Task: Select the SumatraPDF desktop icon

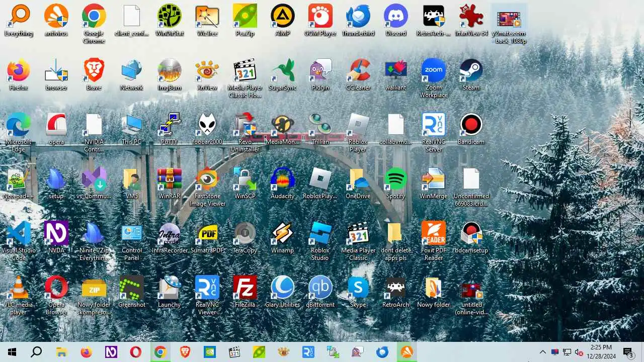Action: pos(207,237)
